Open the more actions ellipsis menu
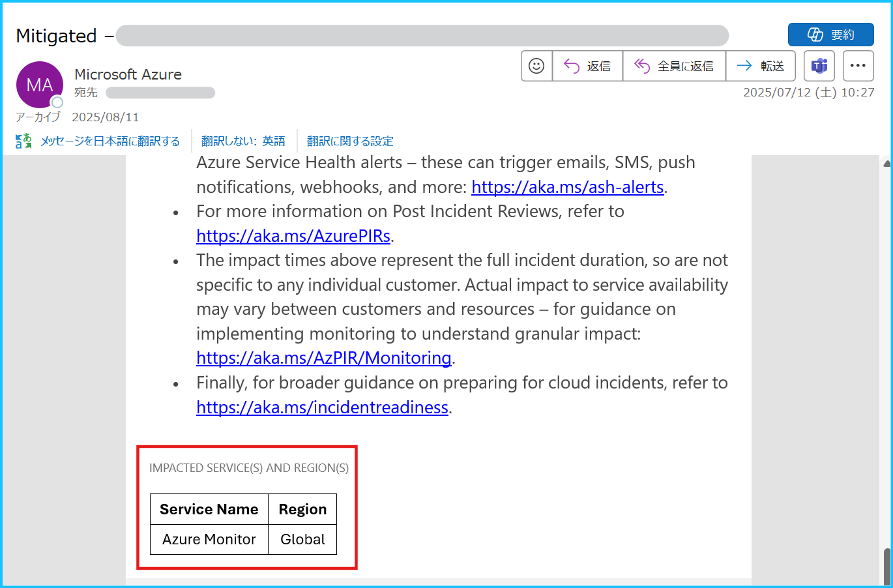 coord(858,66)
